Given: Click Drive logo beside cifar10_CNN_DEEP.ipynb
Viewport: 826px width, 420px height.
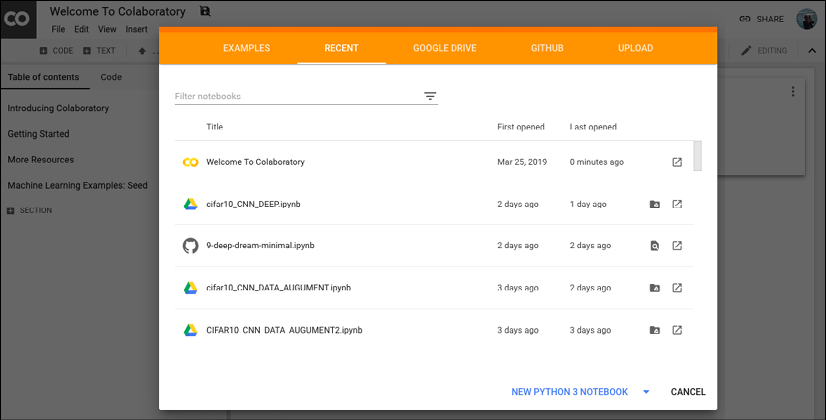Looking at the screenshot, I should click(190, 204).
